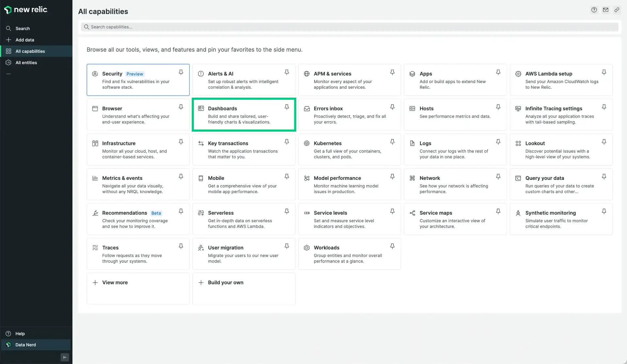Click the Service maps icon
Image resolution: width=627 pixels, height=364 pixels.
[x=412, y=213]
